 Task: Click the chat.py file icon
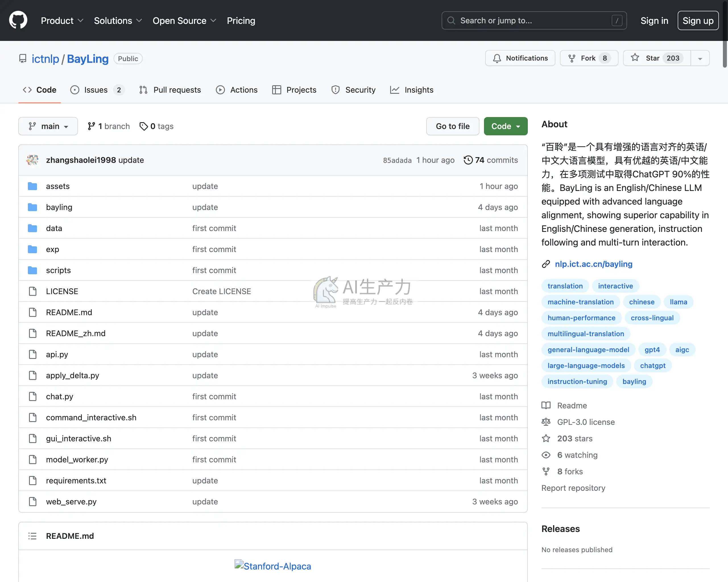pyautogui.click(x=32, y=396)
